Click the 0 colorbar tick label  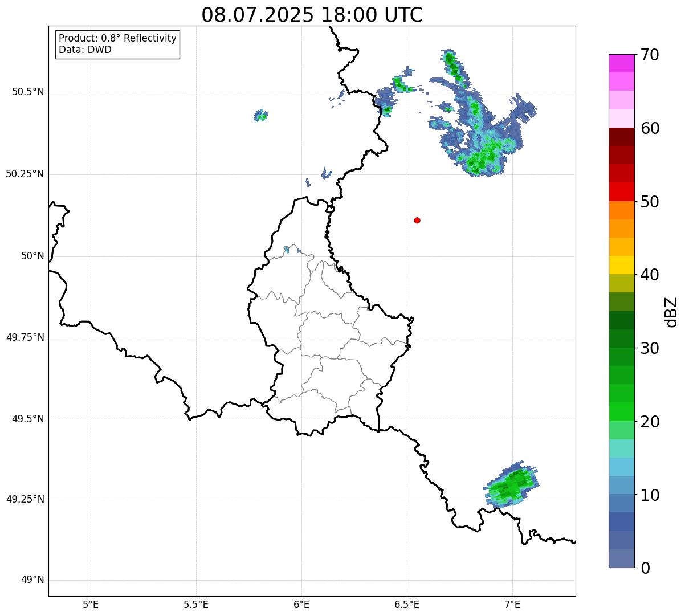(645, 568)
